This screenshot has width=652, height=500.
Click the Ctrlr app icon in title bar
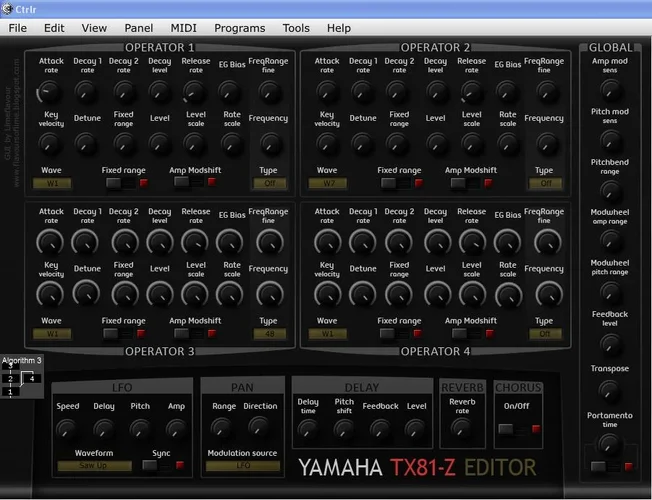pos(8,8)
